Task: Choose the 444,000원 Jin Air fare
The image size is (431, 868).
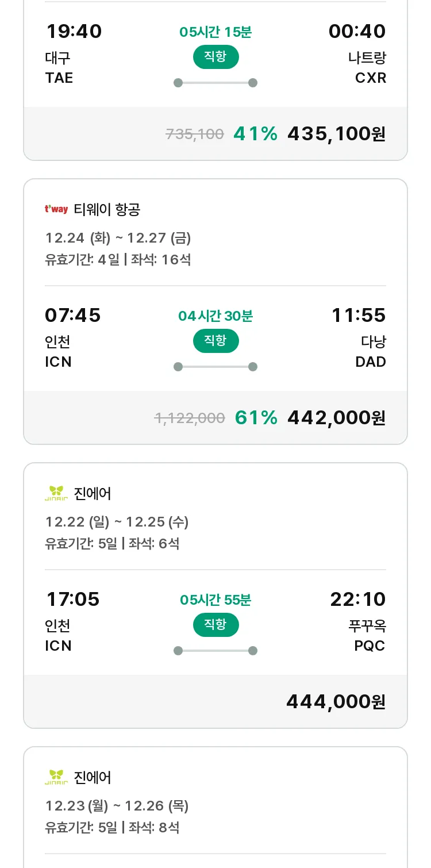Action: point(336,702)
